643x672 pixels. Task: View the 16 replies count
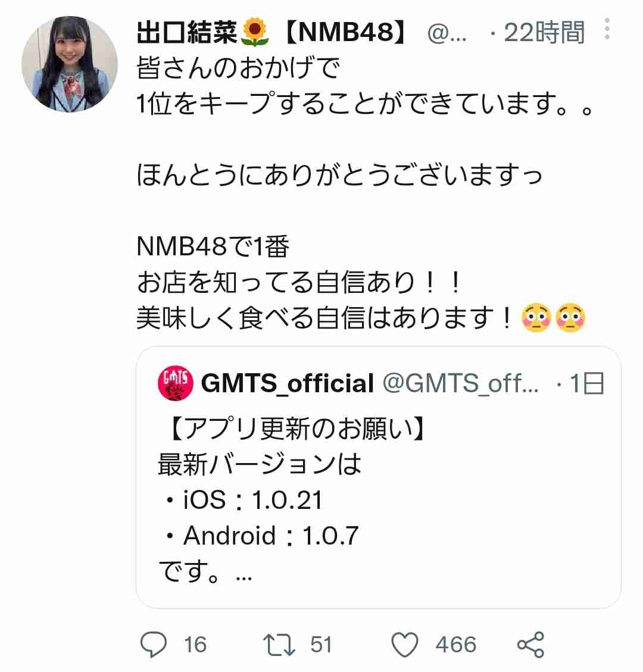point(195,645)
